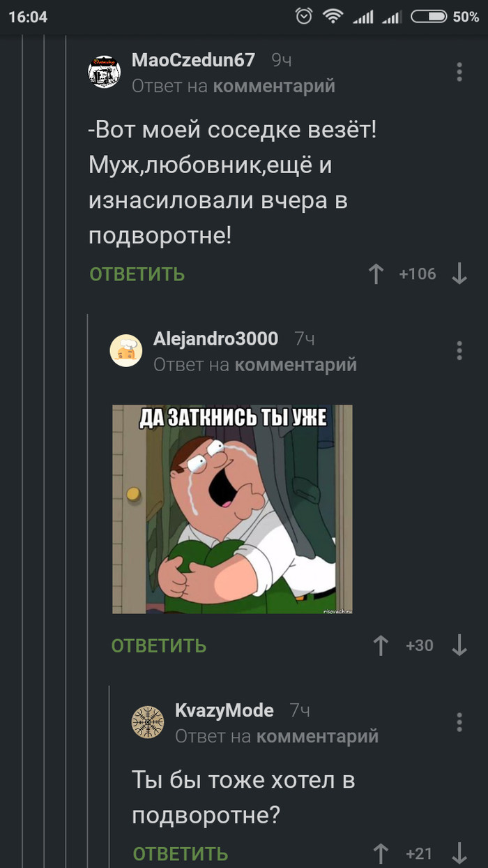The height and width of the screenshot is (868, 488).
Task: Open MaoCzedun67's avatar
Action: (105, 72)
